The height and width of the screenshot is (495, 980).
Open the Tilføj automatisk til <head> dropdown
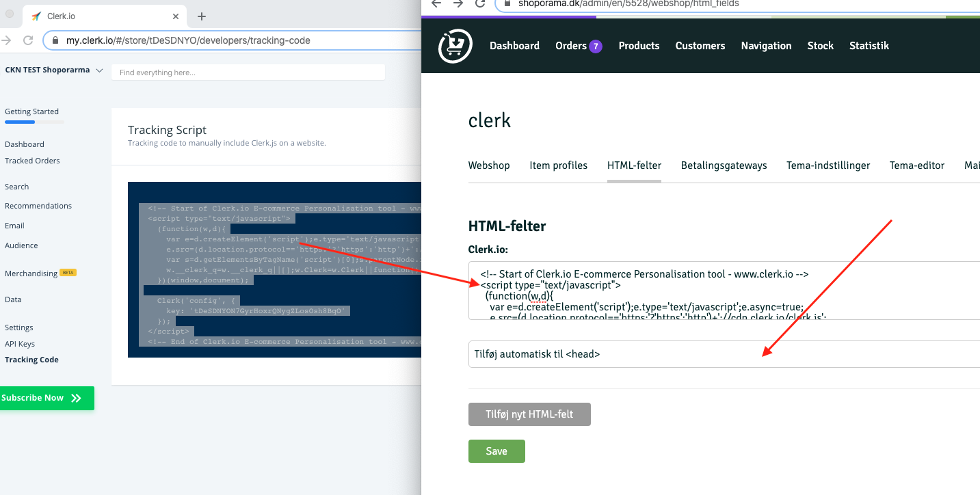[724, 354]
